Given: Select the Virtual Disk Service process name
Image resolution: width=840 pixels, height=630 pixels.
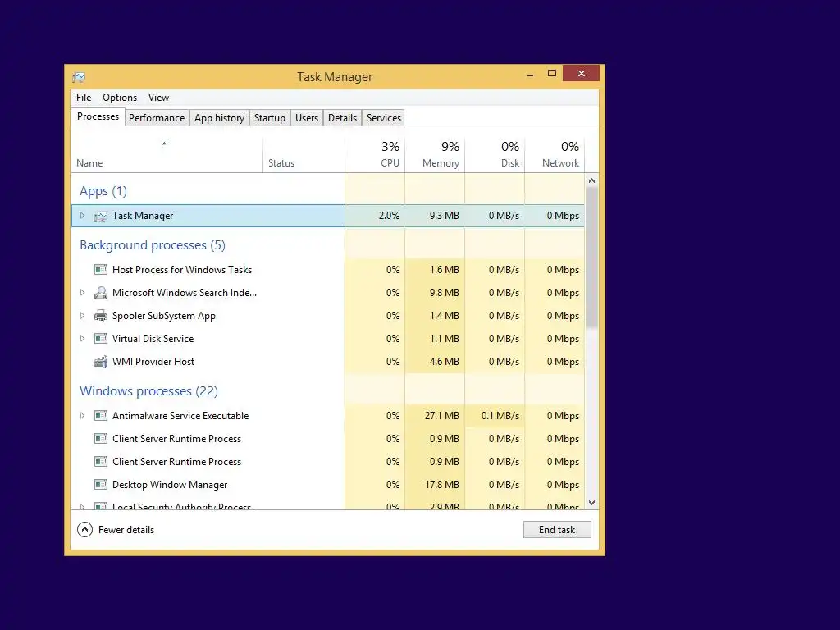Looking at the screenshot, I should coord(153,339).
